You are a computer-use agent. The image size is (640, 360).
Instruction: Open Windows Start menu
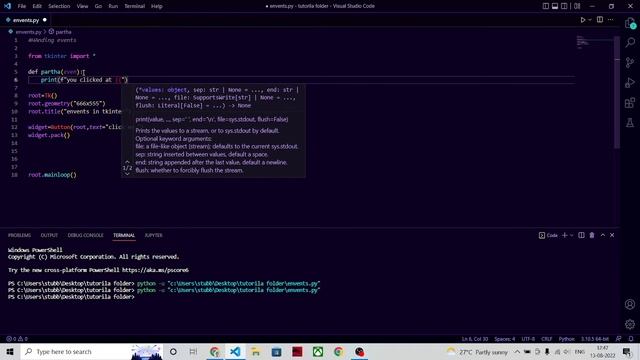pos(10,351)
